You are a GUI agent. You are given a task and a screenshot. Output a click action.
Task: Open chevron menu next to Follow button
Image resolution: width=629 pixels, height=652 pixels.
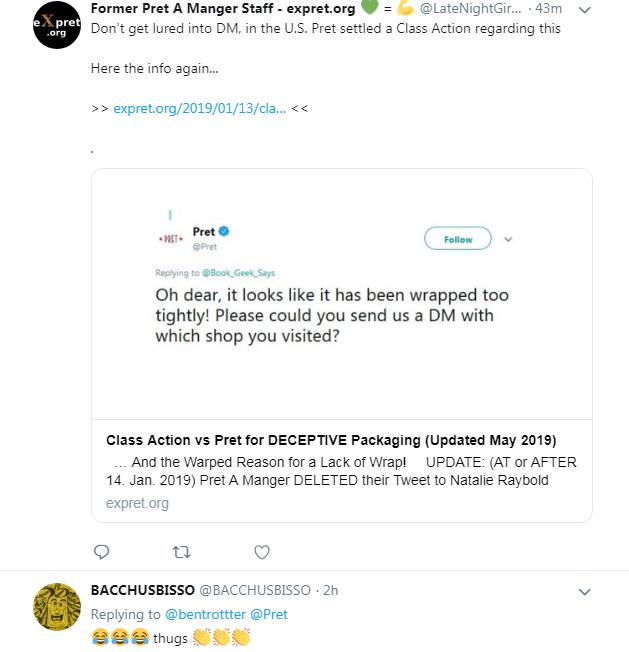pos(508,240)
